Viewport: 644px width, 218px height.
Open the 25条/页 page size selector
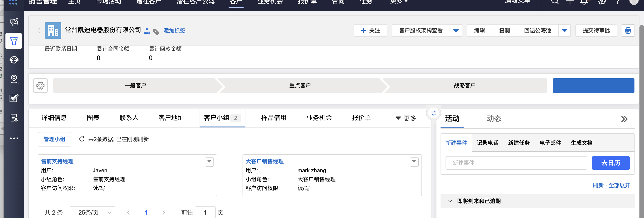(x=92, y=212)
